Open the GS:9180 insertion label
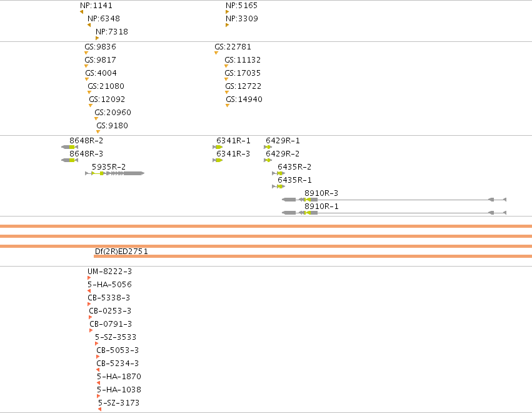Viewport: 532px width, 413px height. coord(112,126)
